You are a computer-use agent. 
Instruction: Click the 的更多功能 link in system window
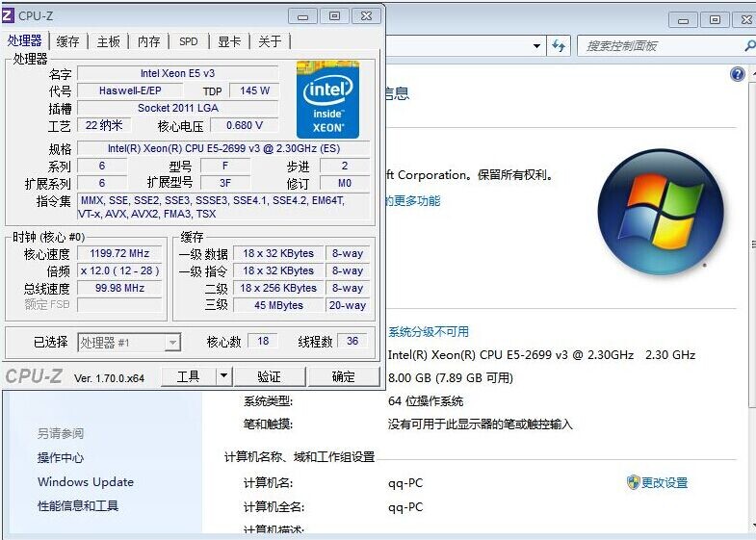pos(413,200)
